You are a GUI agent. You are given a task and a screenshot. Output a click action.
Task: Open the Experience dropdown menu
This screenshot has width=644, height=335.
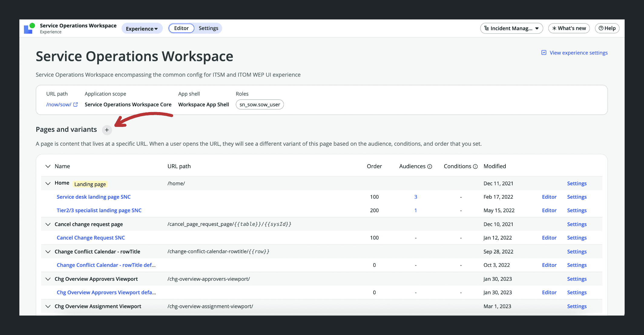tap(142, 28)
